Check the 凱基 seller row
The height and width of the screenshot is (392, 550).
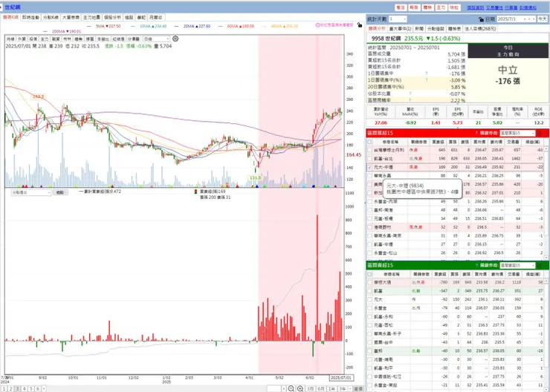pyautogui.click(x=369, y=291)
